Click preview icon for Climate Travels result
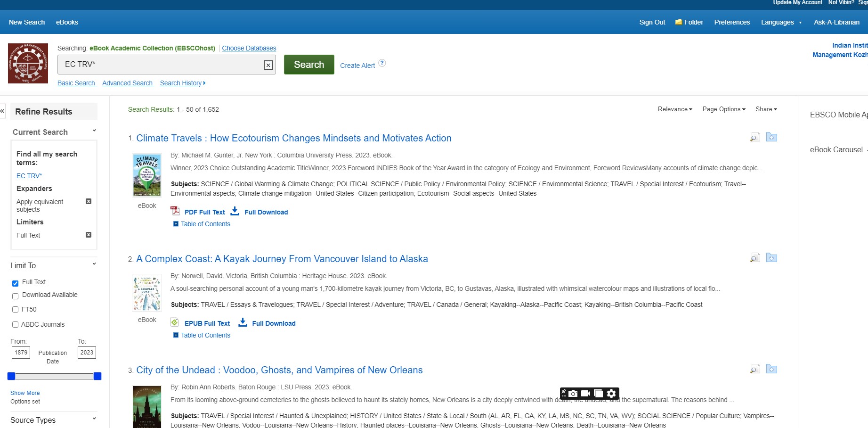The width and height of the screenshot is (868, 428). [x=755, y=137]
